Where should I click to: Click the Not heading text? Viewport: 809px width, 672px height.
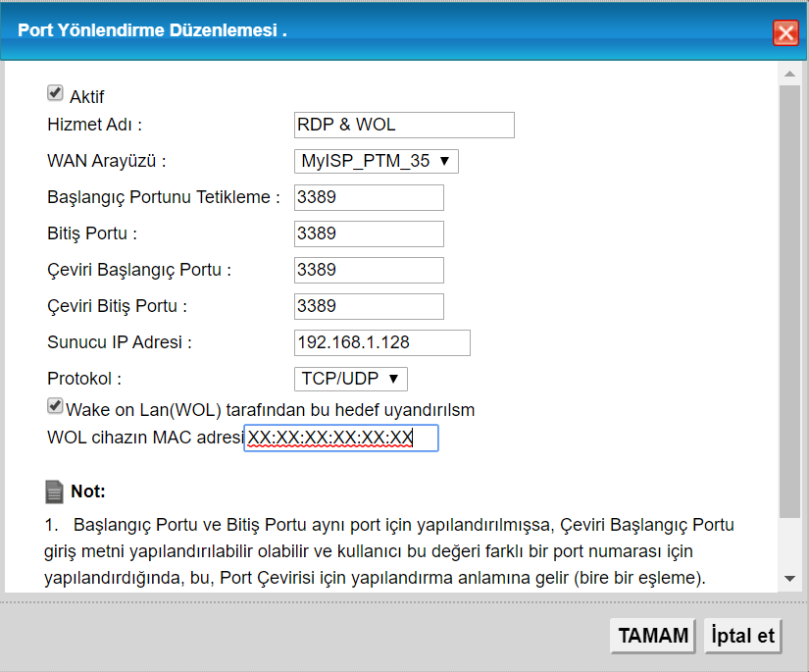[88, 491]
